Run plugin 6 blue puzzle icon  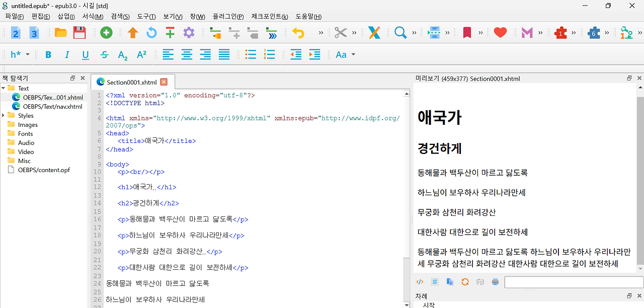594,33
